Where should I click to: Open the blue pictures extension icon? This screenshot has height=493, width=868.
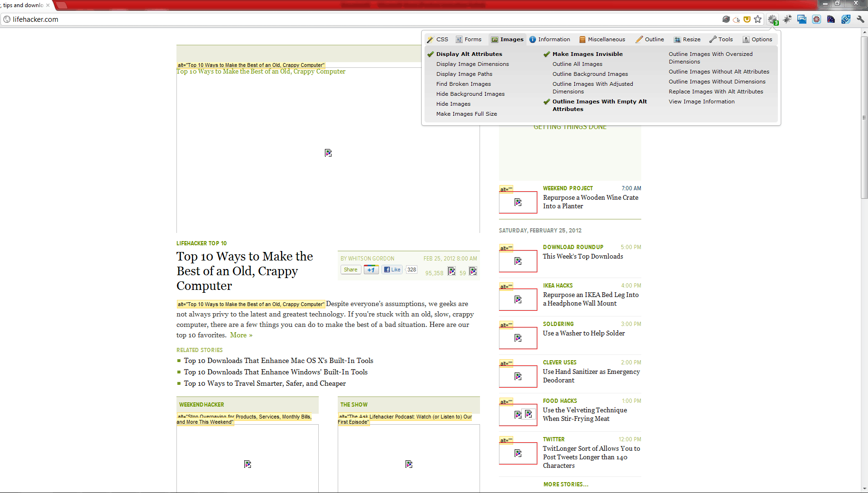pyautogui.click(x=802, y=19)
